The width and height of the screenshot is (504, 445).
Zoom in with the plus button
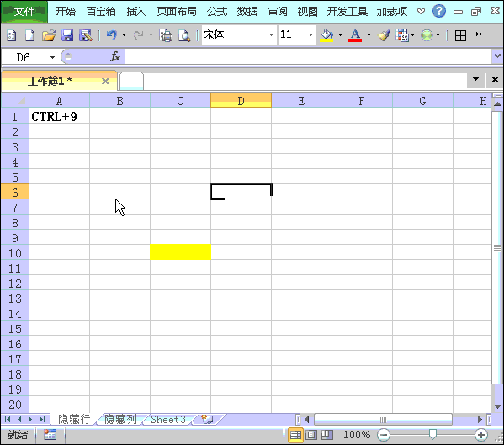[x=480, y=435]
